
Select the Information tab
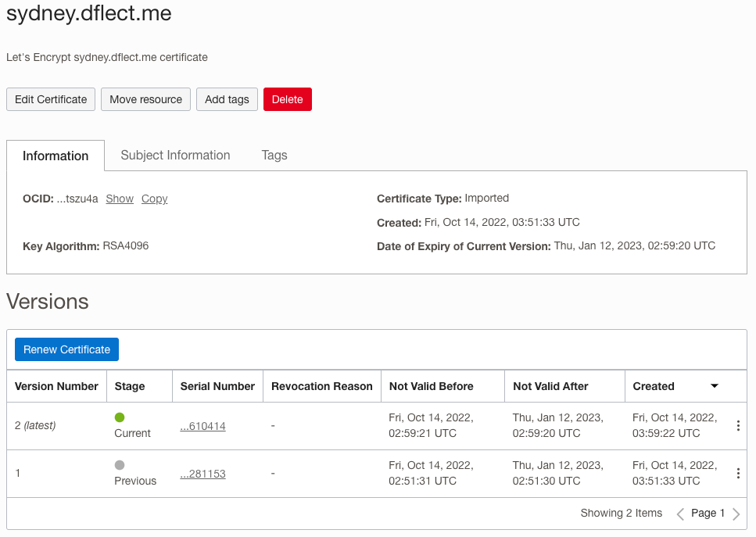click(x=56, y=156)
